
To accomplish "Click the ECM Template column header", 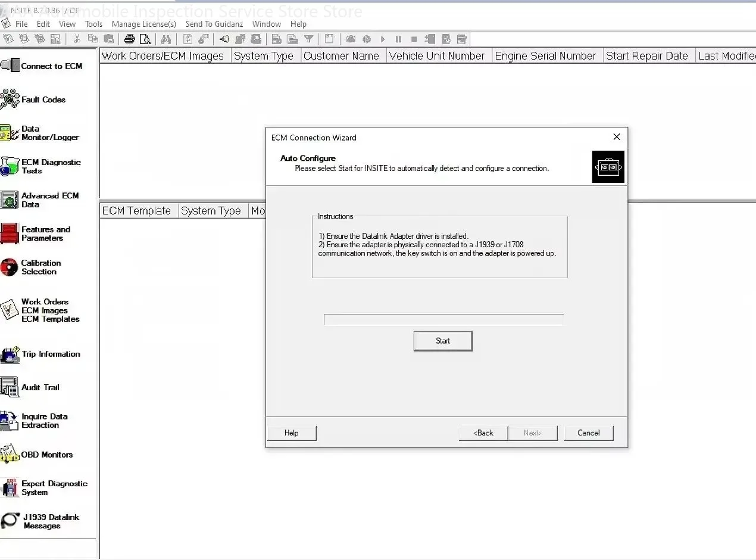I will (139, 211).
